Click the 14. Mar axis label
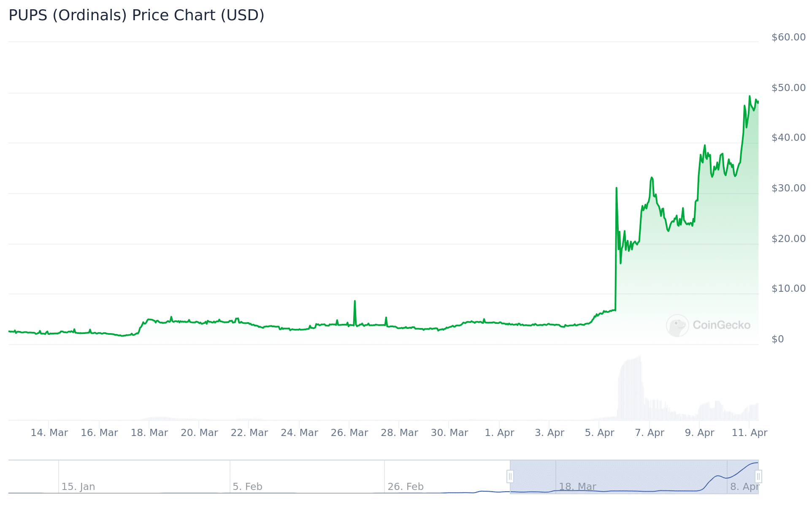 click(x=50, y=433)
